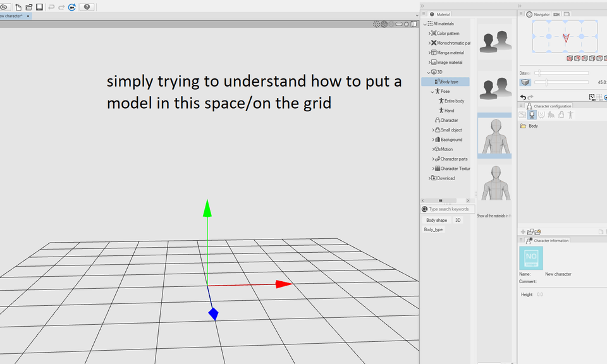Viewport: 607px width, 364px height.
Task: Select Entire body under the Pose category
Action: point(450,100)
